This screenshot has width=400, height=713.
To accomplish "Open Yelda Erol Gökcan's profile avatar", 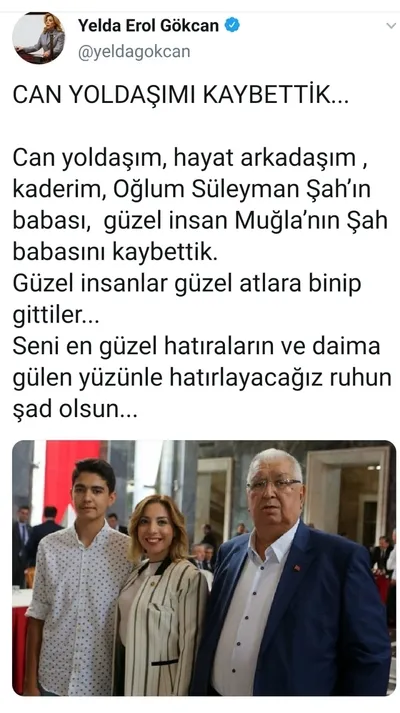I will pos(39,38).
